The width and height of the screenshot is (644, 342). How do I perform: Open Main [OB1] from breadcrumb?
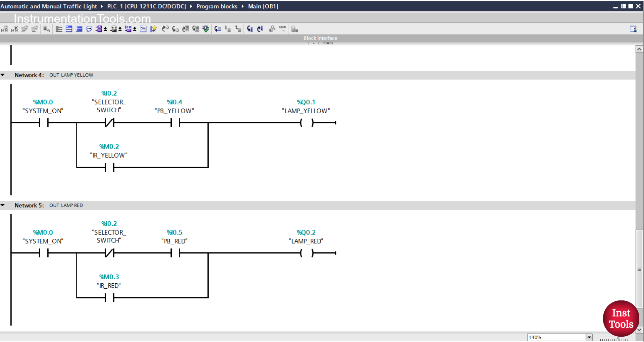pos(263,6)
